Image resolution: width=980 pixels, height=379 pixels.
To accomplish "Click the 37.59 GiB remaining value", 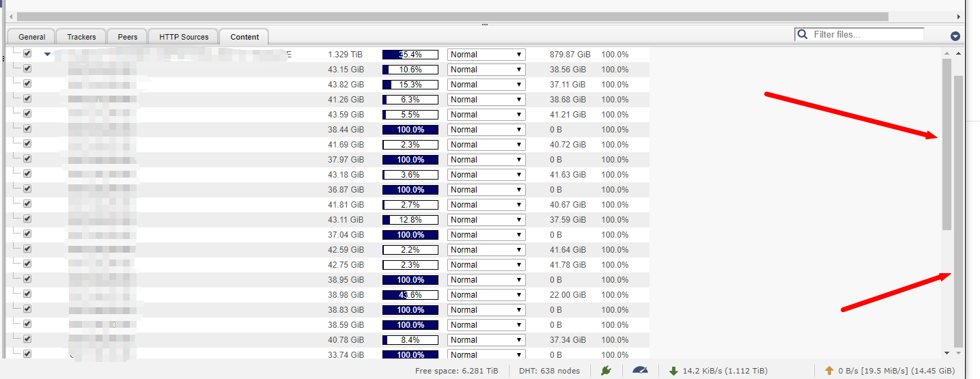I will tap(568, 220).
